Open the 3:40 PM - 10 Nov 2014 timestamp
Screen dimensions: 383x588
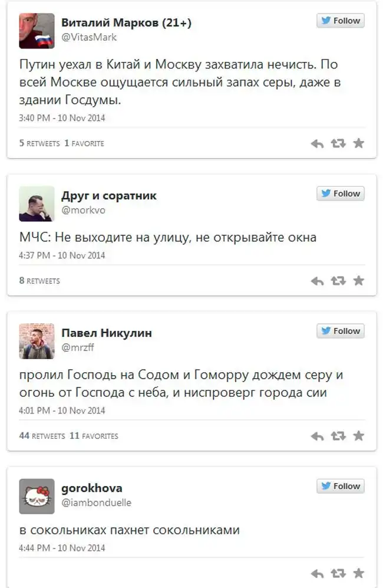tap(62, 117)
